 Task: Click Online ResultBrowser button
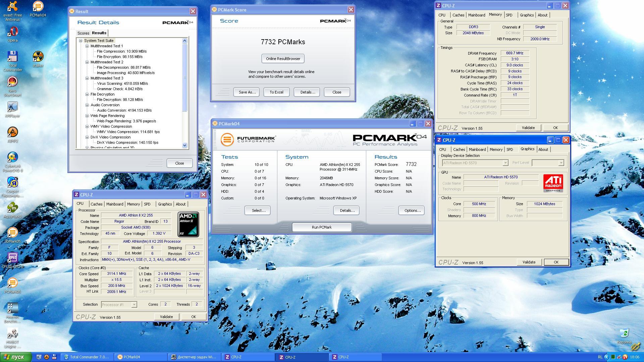[x=283, y=59]
